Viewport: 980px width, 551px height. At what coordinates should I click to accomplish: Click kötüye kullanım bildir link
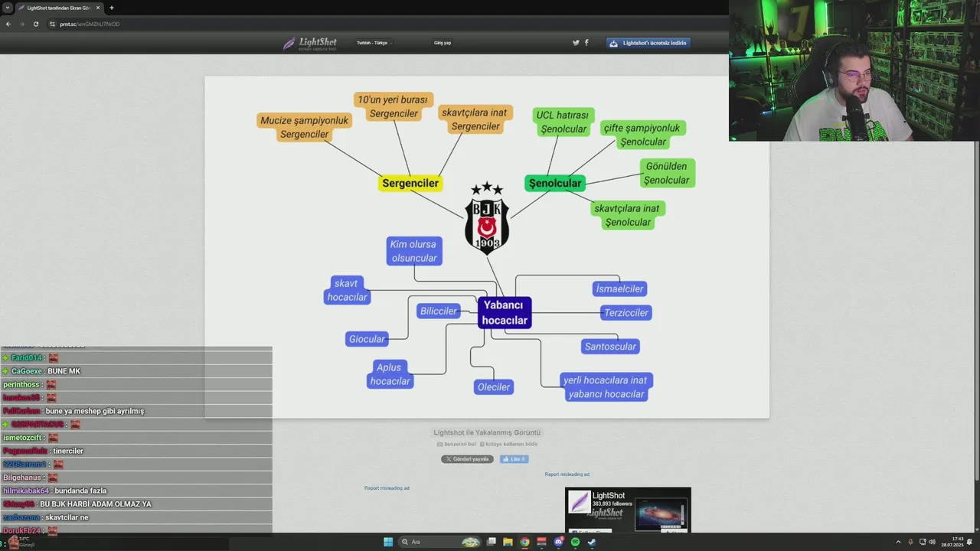click(508, 444)
